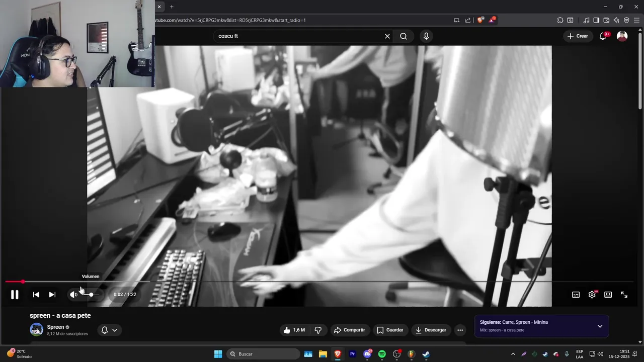
Task: Seek using the red video progress bar
Action: click(319, 282)
